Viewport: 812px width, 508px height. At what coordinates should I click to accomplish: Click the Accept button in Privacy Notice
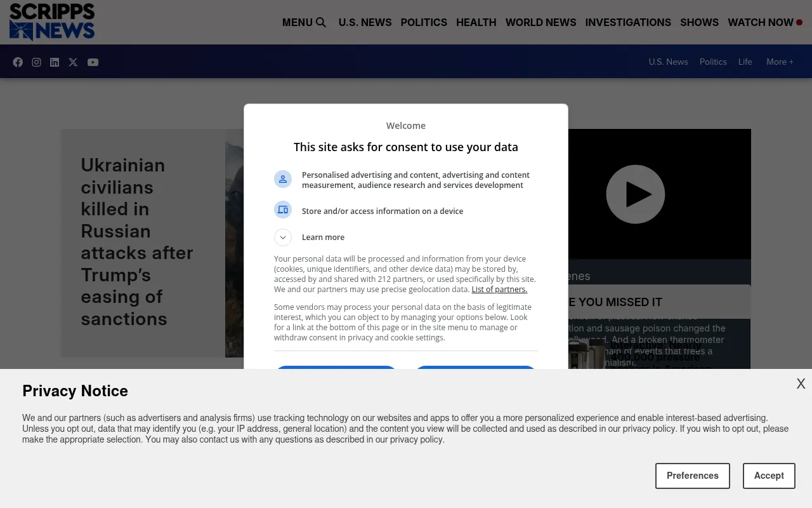[769, 476]
